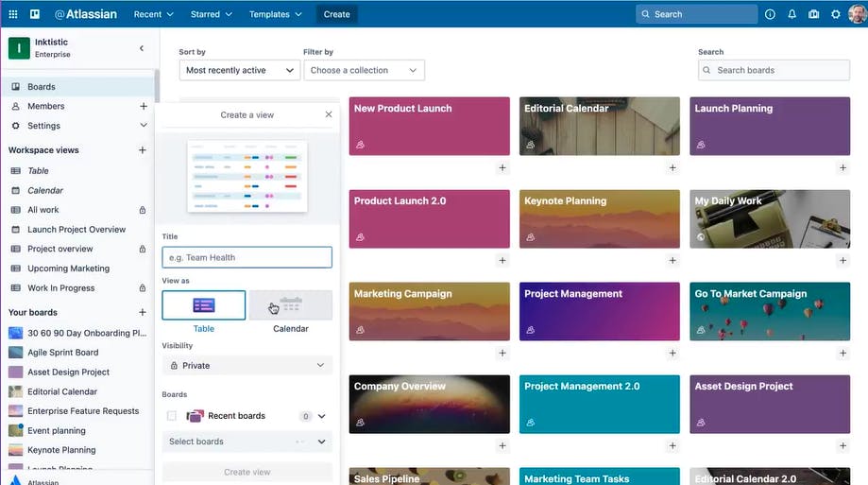Viewport: 868px width, 485px height.
Task: Open the information icon in top bar
Action: tap(770, 14)
